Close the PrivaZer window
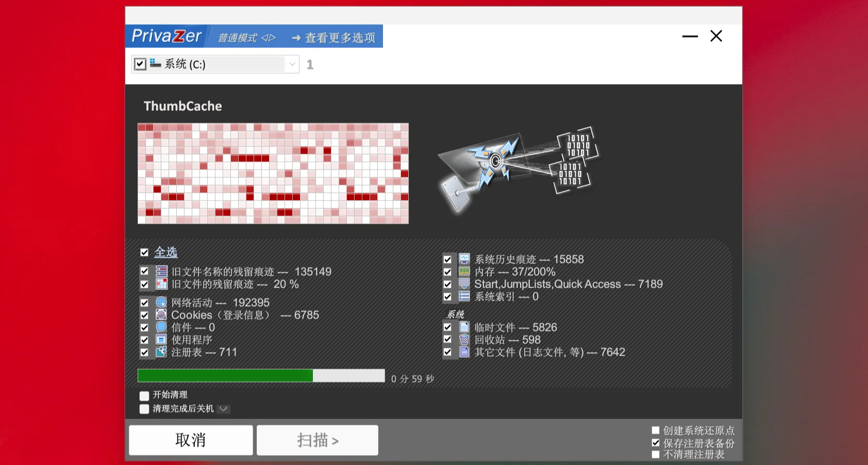 tap(716, 36)
